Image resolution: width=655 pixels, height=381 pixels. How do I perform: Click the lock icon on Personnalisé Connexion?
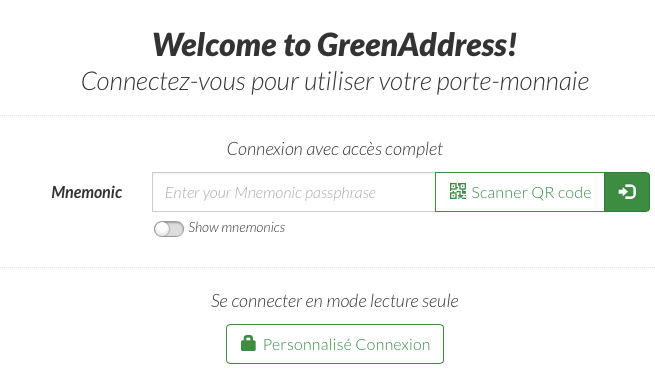pos(248,343)
